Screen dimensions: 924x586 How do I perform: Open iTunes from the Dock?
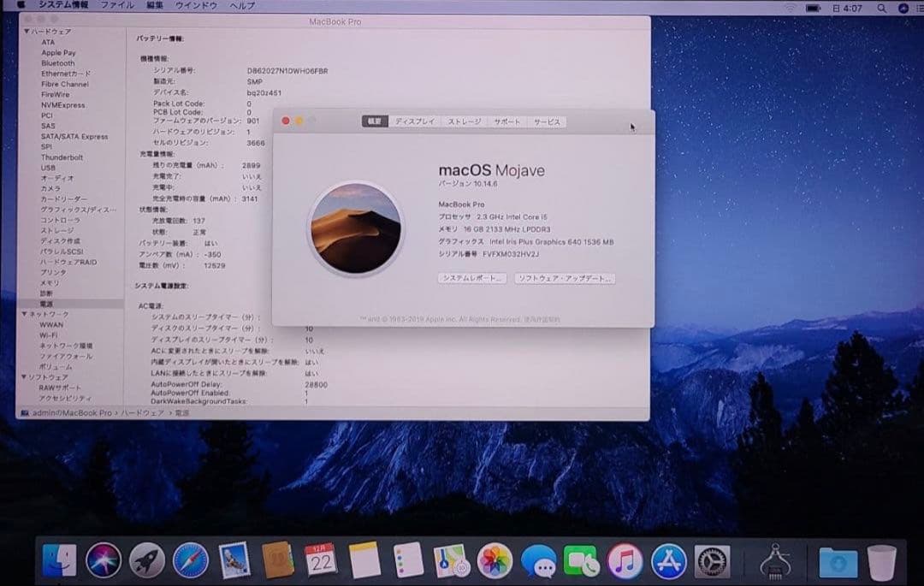[x=625, y=560]
